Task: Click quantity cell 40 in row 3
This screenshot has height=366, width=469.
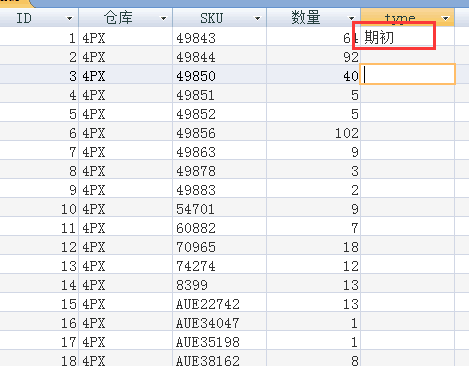Action: point(313,74)
